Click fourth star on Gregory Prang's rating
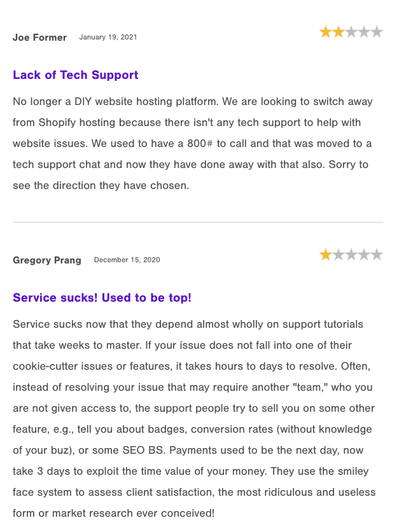420x525 pixels. point(364,255)
